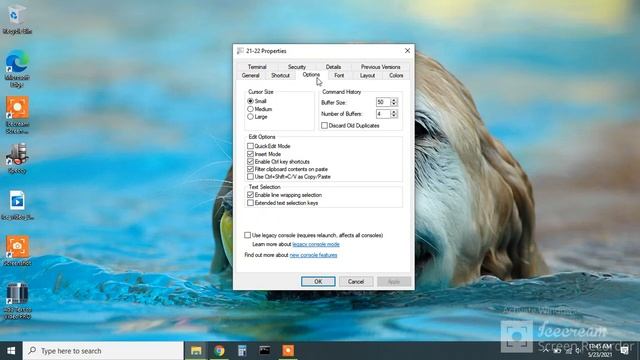Decrease Buffer Size with down arrow
The image size is (640, 360).
coord(394,104)
